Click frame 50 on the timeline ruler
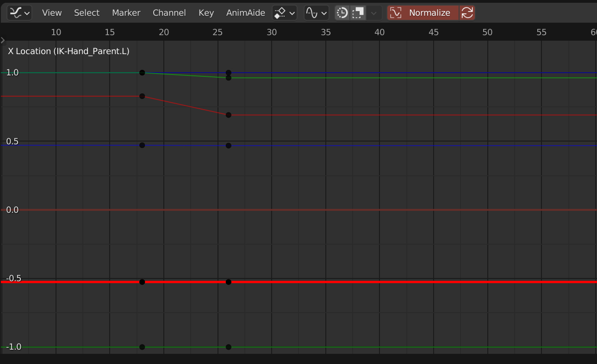 [x=487, y=32]
